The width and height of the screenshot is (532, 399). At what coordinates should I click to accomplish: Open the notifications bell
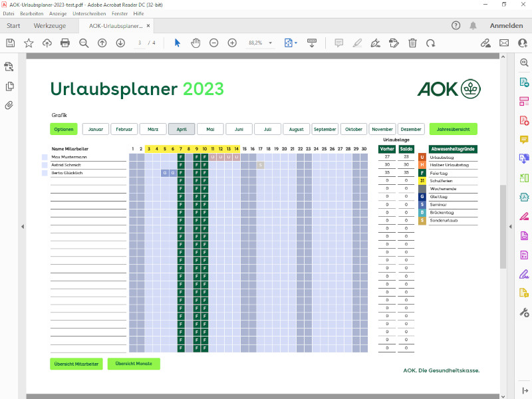point(473,25)
